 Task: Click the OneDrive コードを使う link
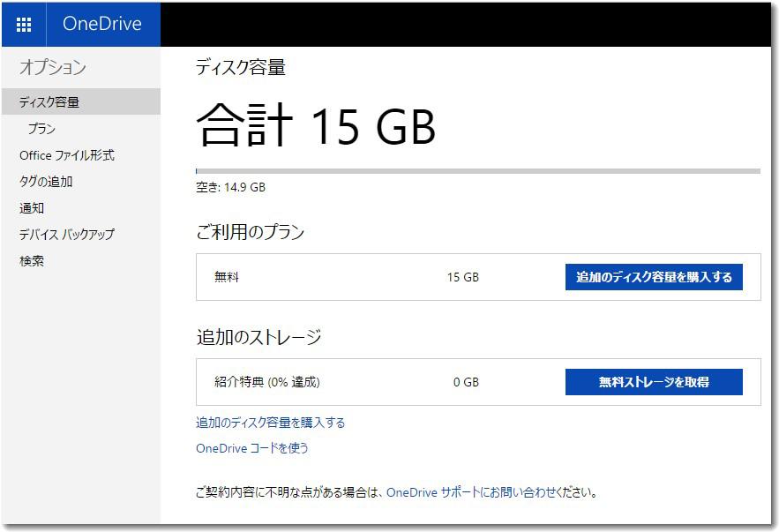coord(252,448)
